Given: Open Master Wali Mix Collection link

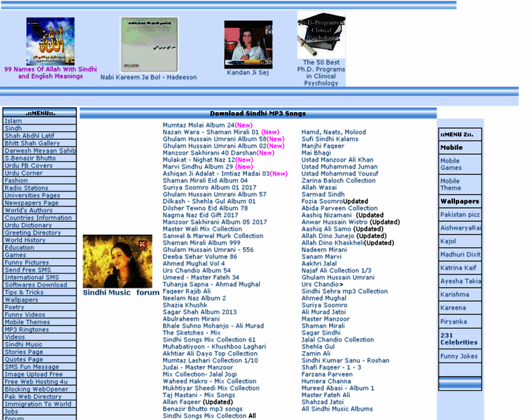Looking at the screenshot, I should (x=202, y=229).
